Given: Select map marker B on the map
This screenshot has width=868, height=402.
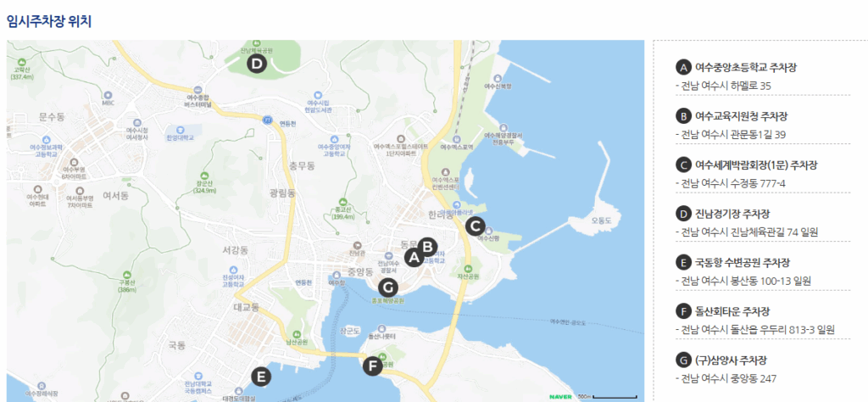Looking at the screenshot, I should coord(428,247).
